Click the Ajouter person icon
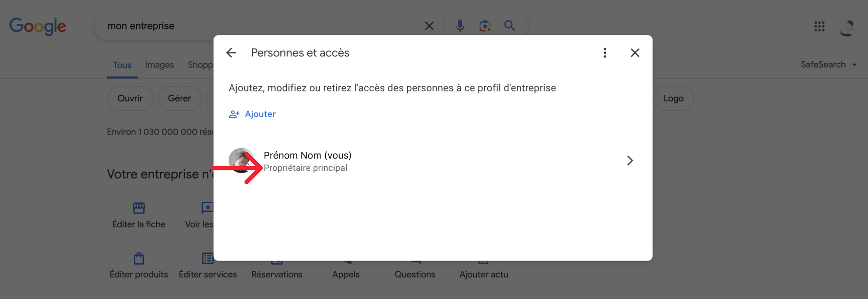 coord(234,114)
